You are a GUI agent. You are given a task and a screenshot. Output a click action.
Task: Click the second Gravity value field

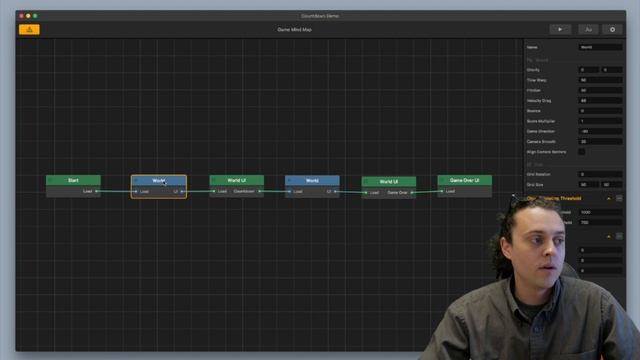pos(612,70)
